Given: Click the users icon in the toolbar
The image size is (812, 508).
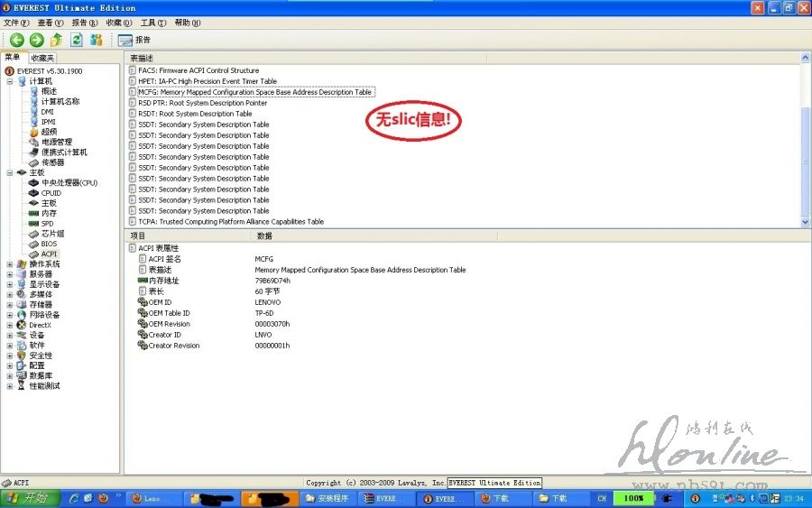Looking at the screenshot, I should [x=96, y=40].
